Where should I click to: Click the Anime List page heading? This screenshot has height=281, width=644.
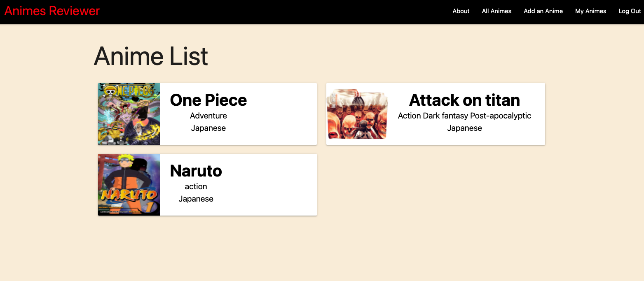click(x=151, y=56)
